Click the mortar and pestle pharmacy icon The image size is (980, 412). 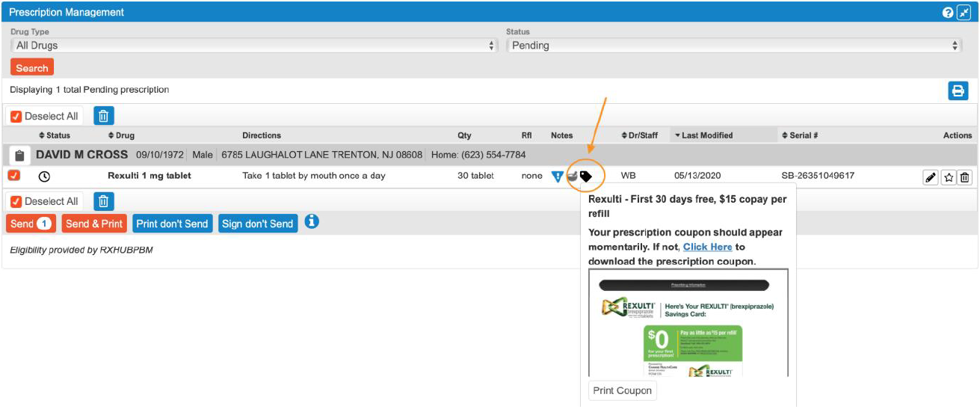[x=572, y=176]
